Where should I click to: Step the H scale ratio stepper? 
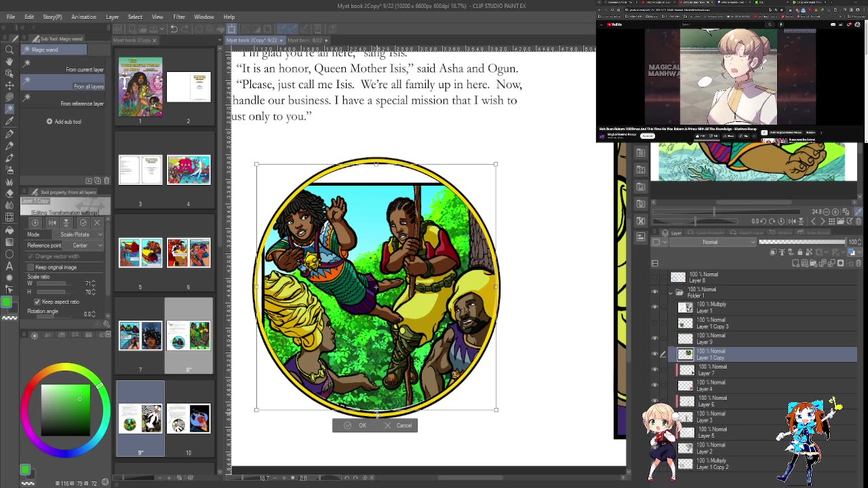coord(94,291)
